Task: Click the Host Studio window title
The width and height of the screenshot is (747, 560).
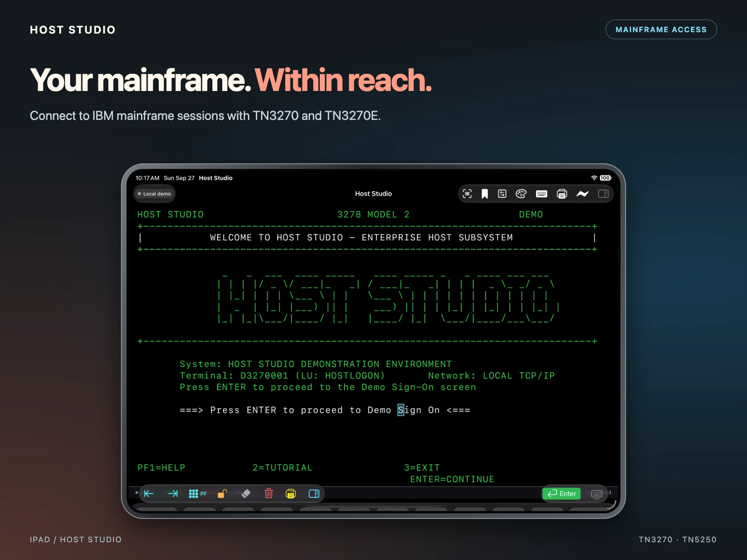Action: point(373,194)
